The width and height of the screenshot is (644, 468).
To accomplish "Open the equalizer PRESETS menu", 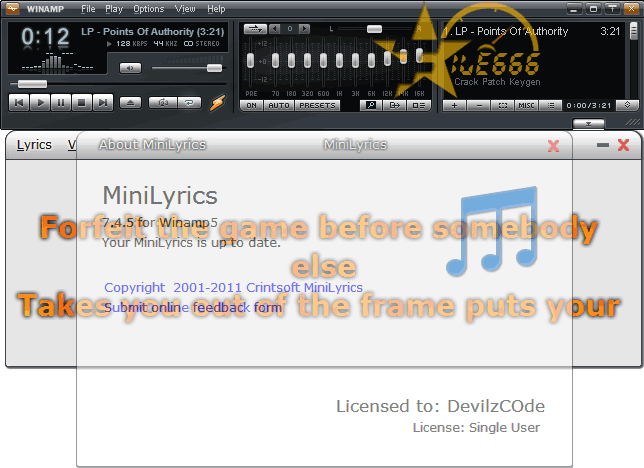I will pos(317,106).
